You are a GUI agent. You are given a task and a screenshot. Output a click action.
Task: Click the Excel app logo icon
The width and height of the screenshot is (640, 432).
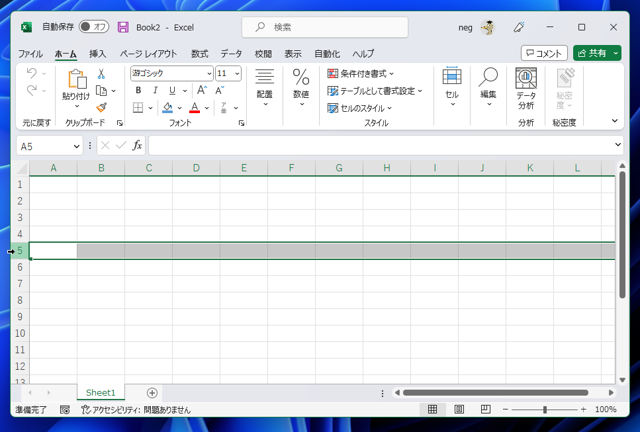pos(26,27)
